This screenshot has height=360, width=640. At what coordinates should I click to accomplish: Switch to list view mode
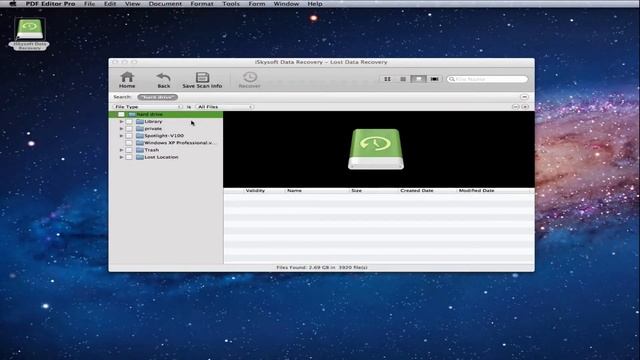point(403,79)
